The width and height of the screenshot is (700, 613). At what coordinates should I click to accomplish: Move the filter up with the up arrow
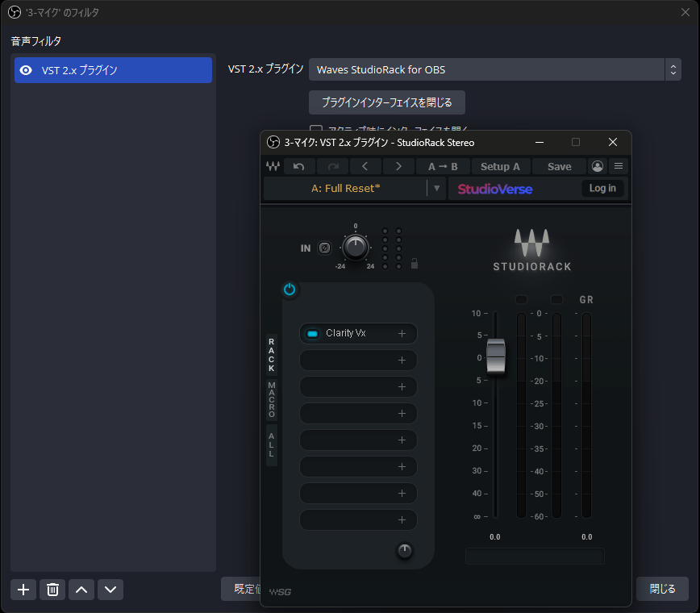pos(81,590)
